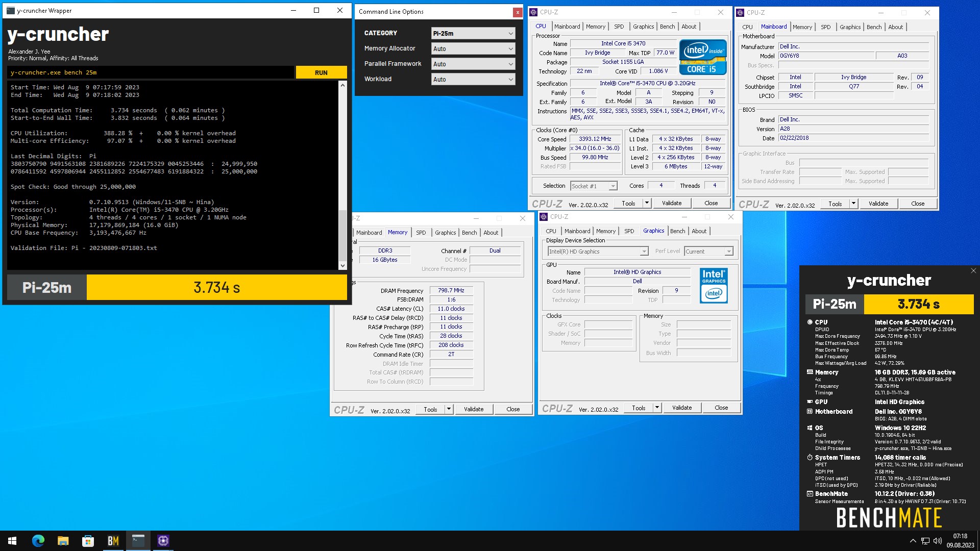Click Validate in CPU-Z Memory window

point(474,409)
